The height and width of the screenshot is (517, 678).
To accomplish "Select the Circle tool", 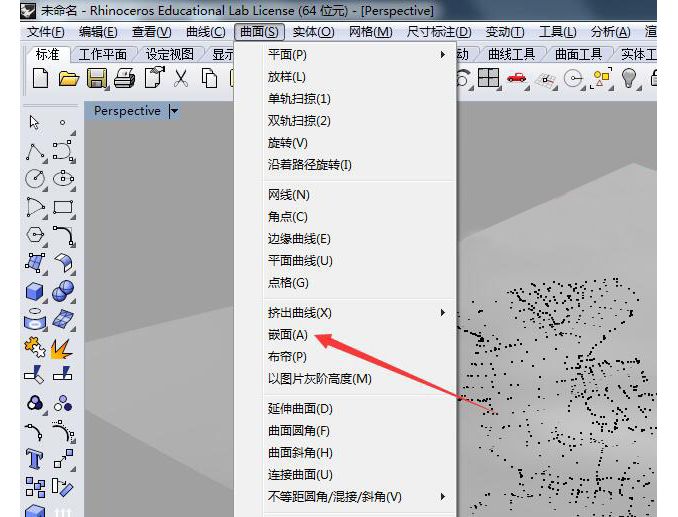I will click(x=35, y=179).
